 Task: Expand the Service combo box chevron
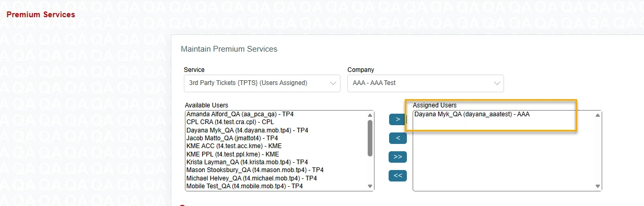point(333,83)
